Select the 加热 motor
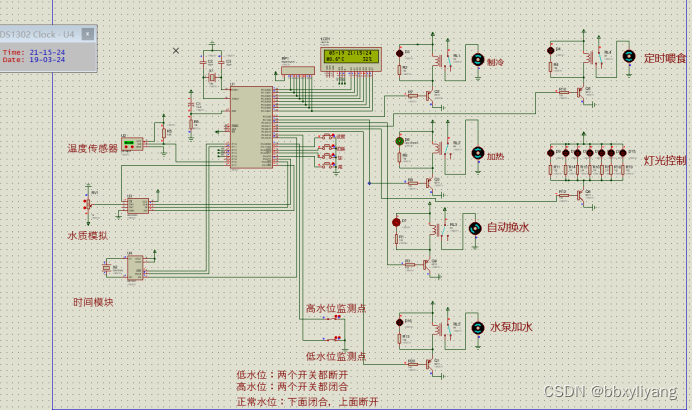 click(x=478, y=153)
